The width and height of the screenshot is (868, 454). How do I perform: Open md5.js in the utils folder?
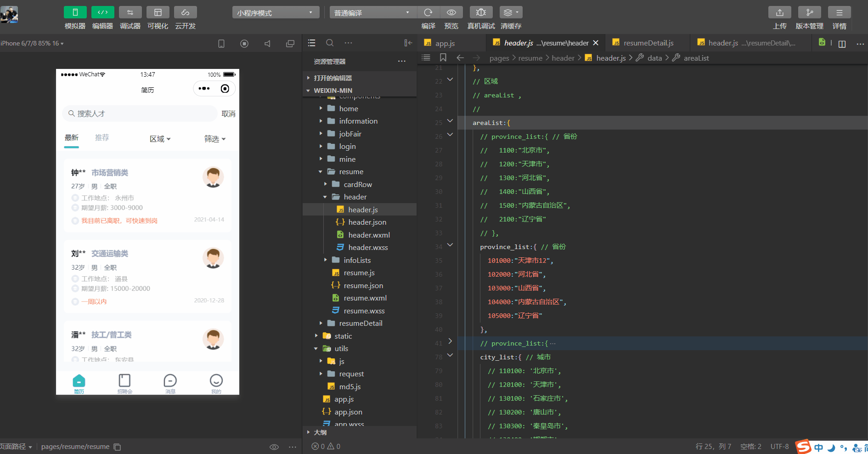pos(349,387)
